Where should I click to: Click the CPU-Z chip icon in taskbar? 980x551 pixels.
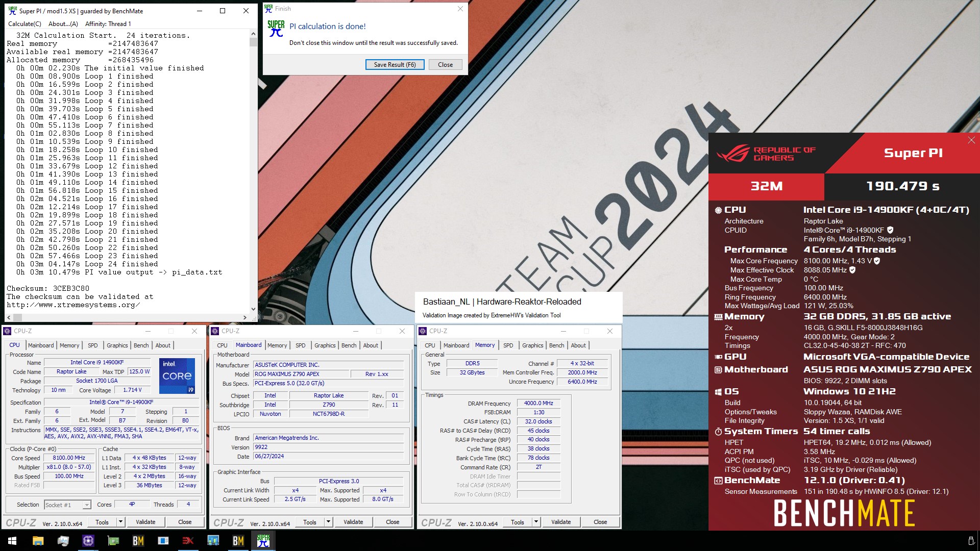coord(88,541)
